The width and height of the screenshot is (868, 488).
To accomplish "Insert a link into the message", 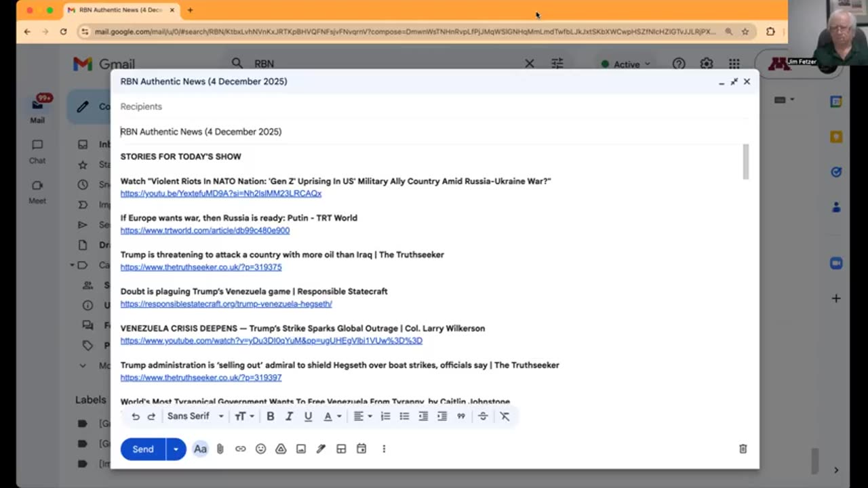I will 240,449.
